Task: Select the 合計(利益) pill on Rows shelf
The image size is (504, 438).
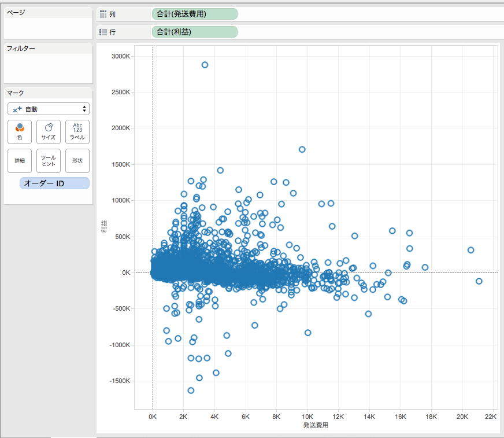Action: 194,32
